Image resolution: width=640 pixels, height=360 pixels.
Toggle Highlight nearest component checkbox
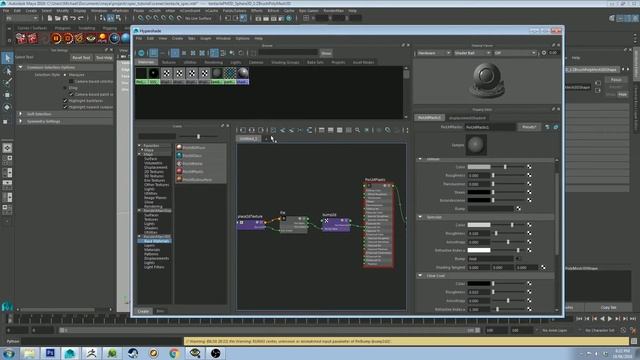click(x=65, y=107)
